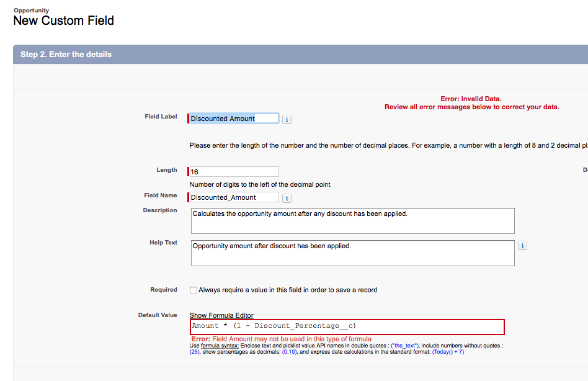Focus the Field Label text input
Image resolution: width=588 pixels, height=381 pixels.
coord(234,119)
